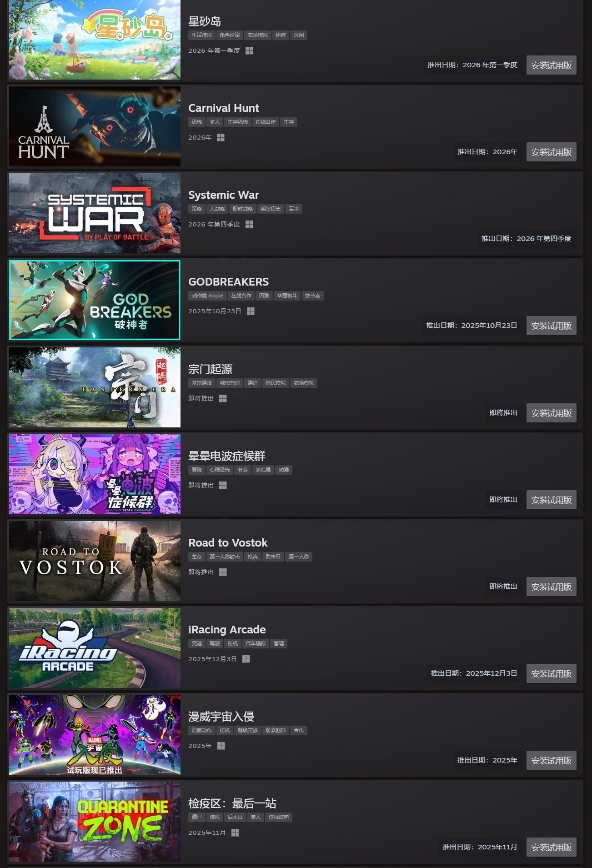Viewport: 592px width, 868px height.
Task: Click the Windows icon beside Carnival Hunt's 2026年
Action: (x=221, y=137)
